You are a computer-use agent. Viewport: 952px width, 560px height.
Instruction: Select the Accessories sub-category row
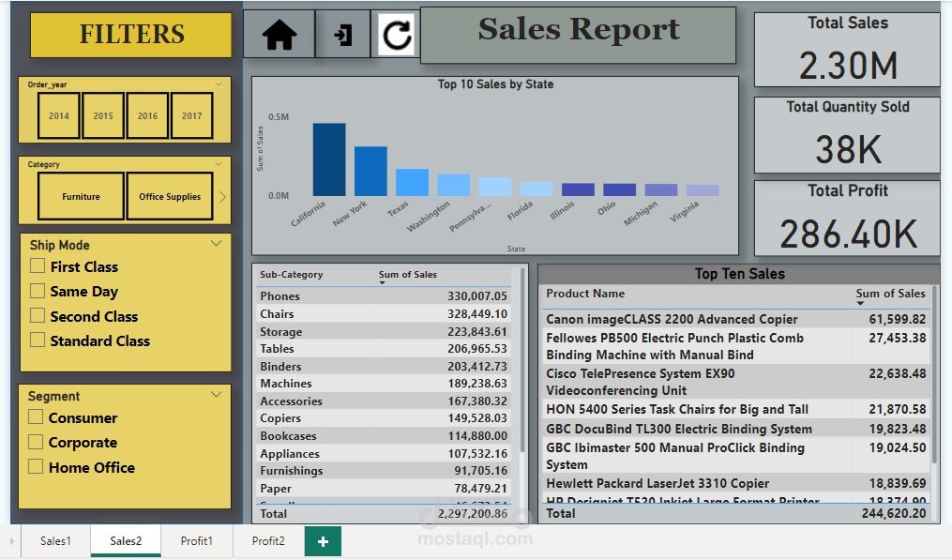pyautogui.click(x=384, y=401)
